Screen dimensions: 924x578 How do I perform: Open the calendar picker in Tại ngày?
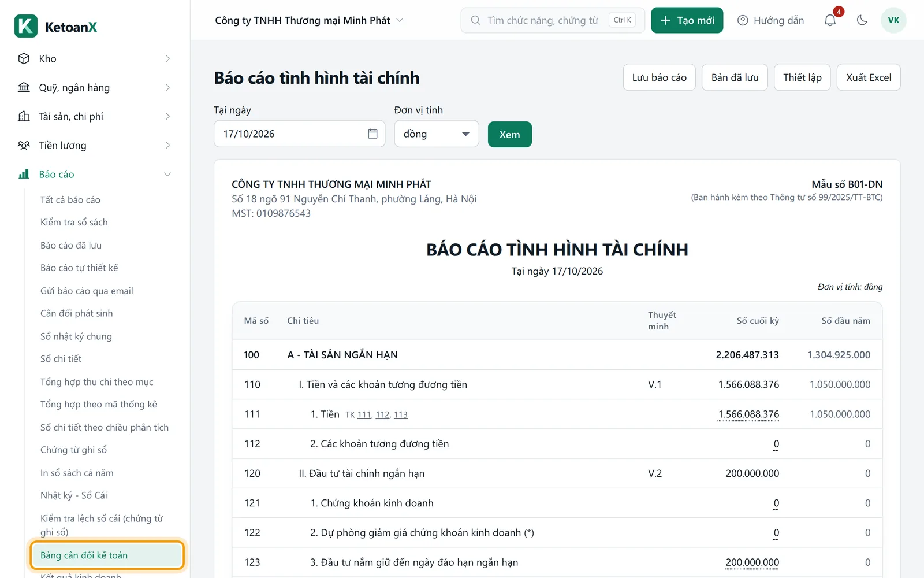pos(372,134)
